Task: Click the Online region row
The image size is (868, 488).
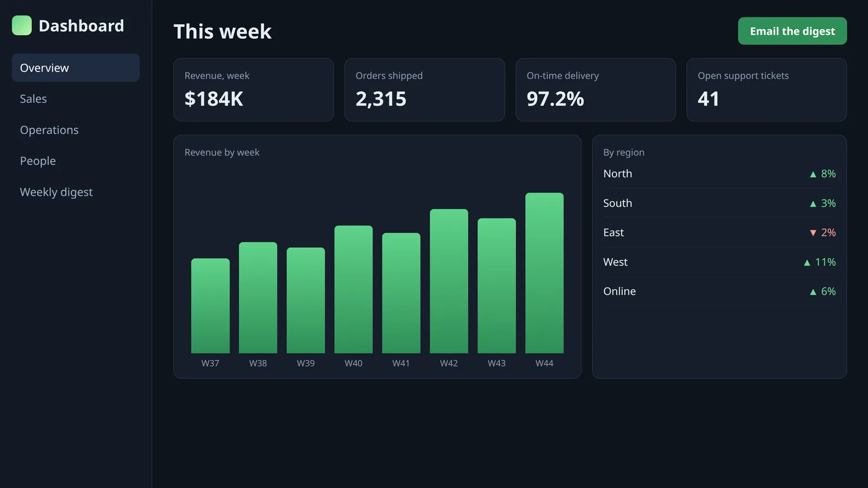Action: point(719,291)
